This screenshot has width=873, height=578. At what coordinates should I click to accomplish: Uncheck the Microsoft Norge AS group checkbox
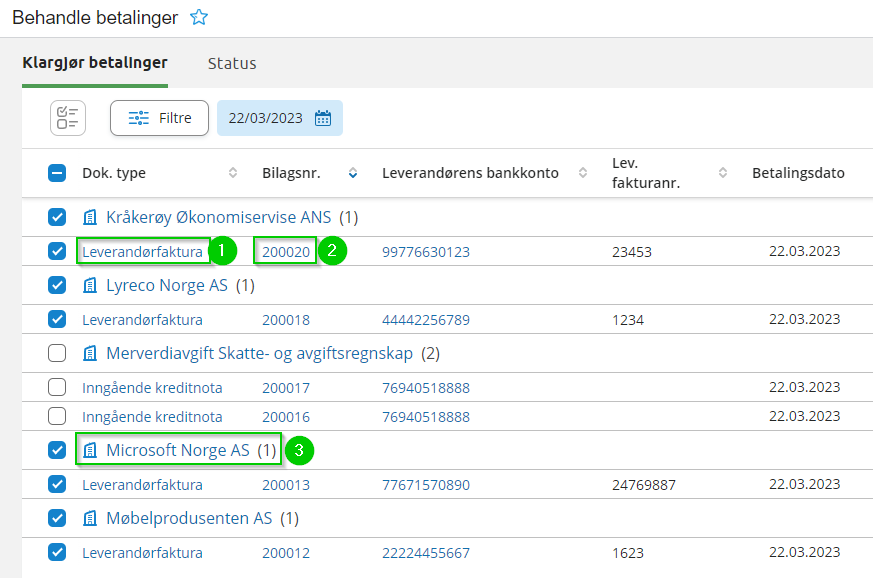(x=57, y=450)
